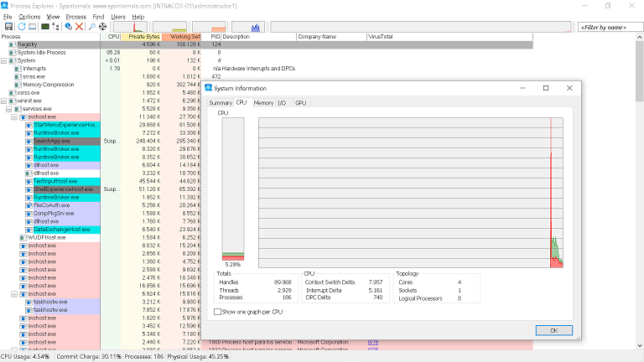Select the CPU tab in System Information
This screenshot has width=644, height=362.
tap(241, 102)
